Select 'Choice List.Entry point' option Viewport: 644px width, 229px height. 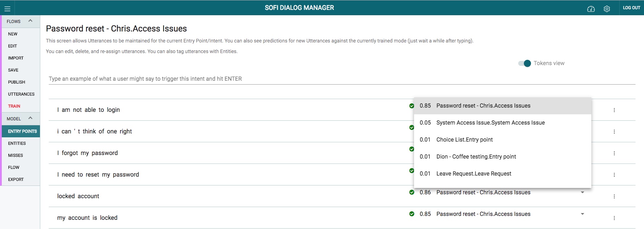click(502, 140)
